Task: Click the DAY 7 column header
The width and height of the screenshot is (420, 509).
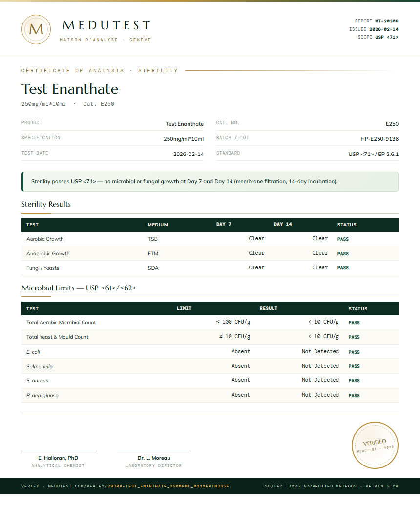Action: pyautogui.click(x=224, y=224)
